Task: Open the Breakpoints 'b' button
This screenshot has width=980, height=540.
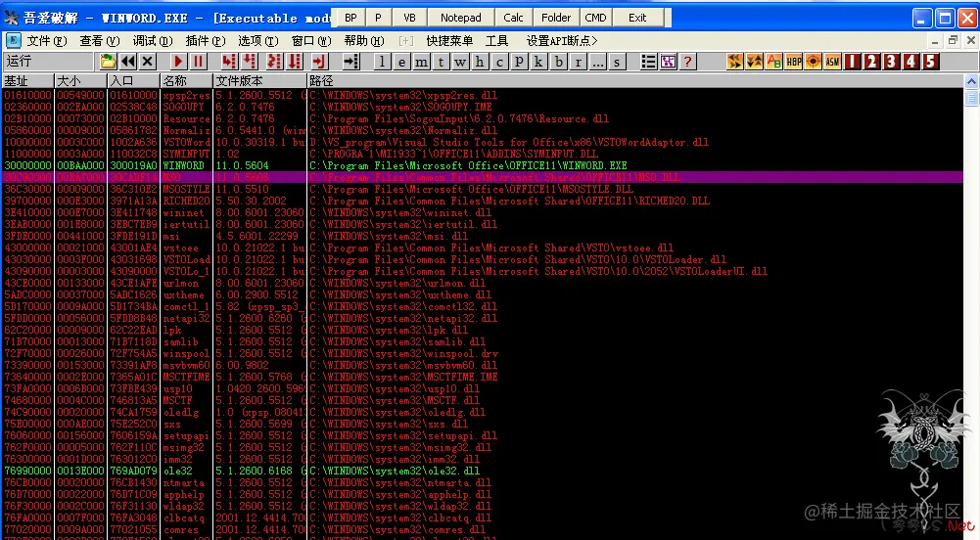Action: (559, 62)
